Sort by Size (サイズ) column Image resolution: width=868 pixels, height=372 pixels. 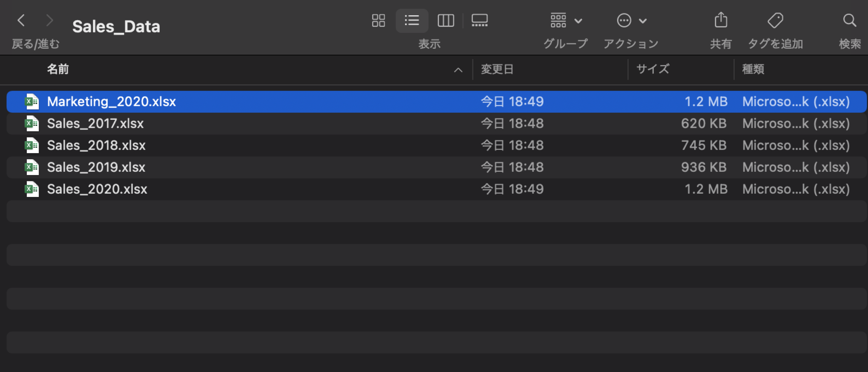click(x=653, y=69)
